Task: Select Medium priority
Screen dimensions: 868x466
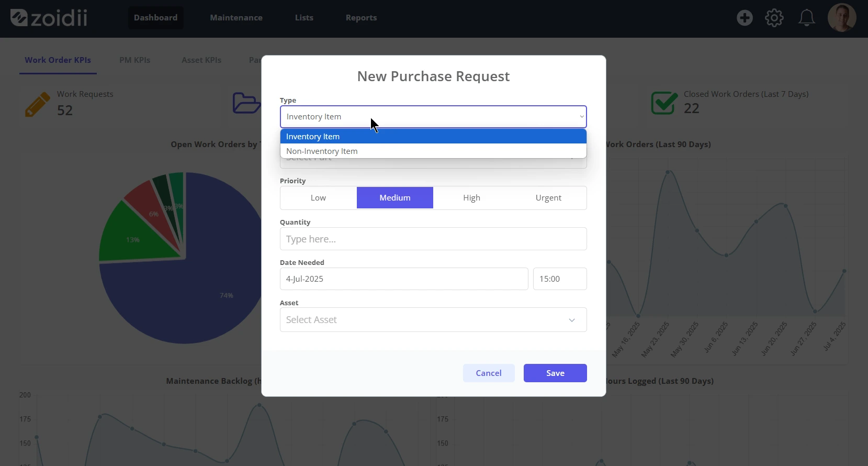Action: pyautogui.click(x=395, y=198)
